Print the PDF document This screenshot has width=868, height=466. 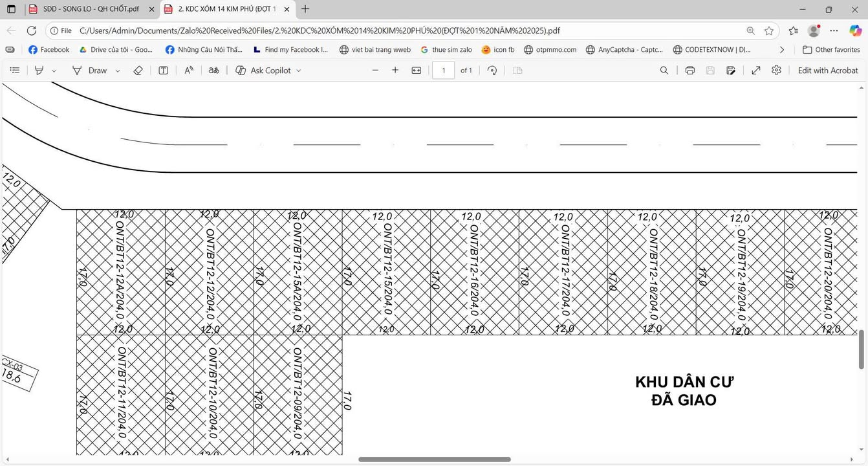pos(690,71)
